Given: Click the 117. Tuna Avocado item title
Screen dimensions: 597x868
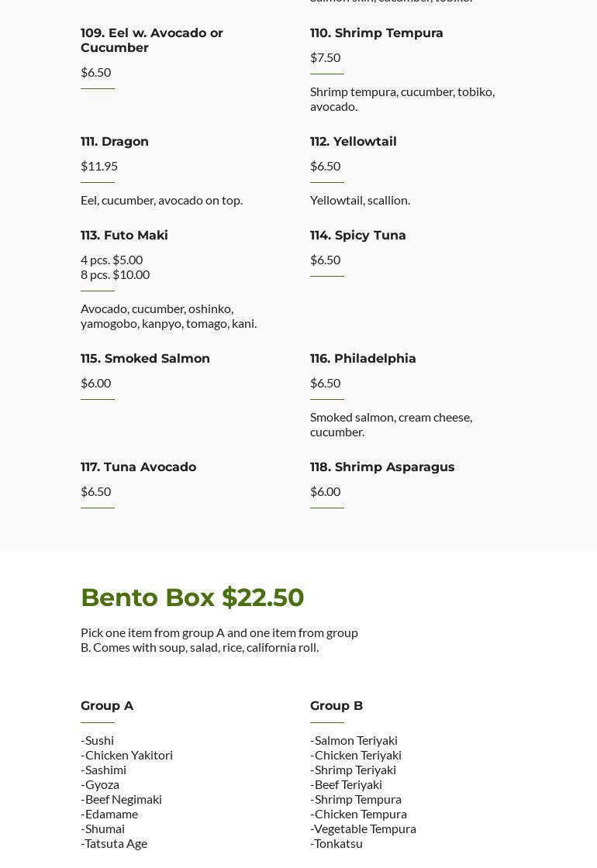Looking at the screenshot, I should click(x=138, y=467).
